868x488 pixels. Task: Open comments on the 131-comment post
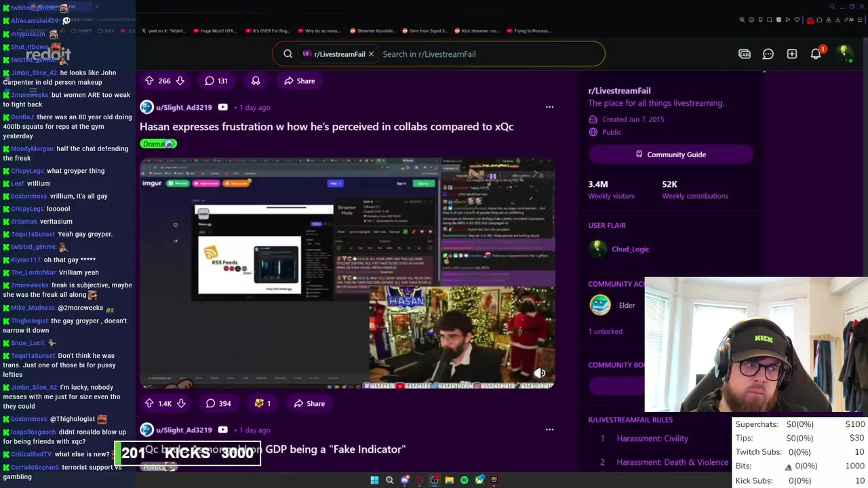216,81
